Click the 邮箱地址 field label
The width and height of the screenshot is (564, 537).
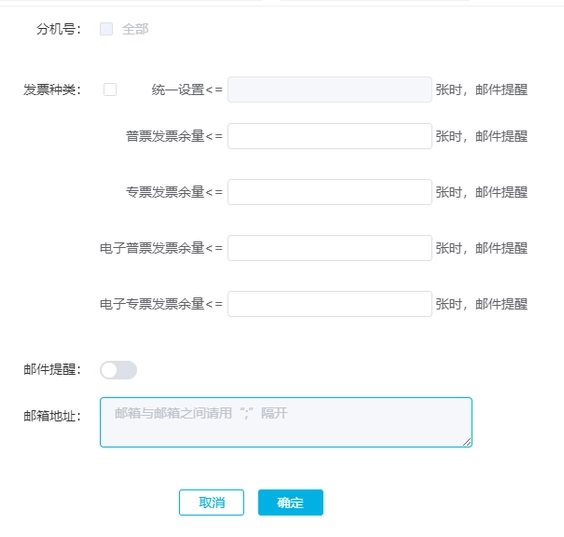click(52, 416)
